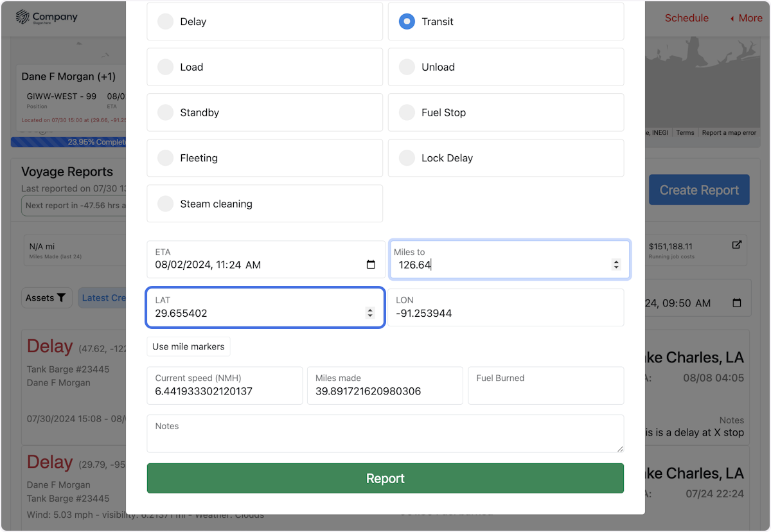Viewport: 771px width, 532px height.
Task: Open the Report a map error link
Action: click(x=729, y=132)
